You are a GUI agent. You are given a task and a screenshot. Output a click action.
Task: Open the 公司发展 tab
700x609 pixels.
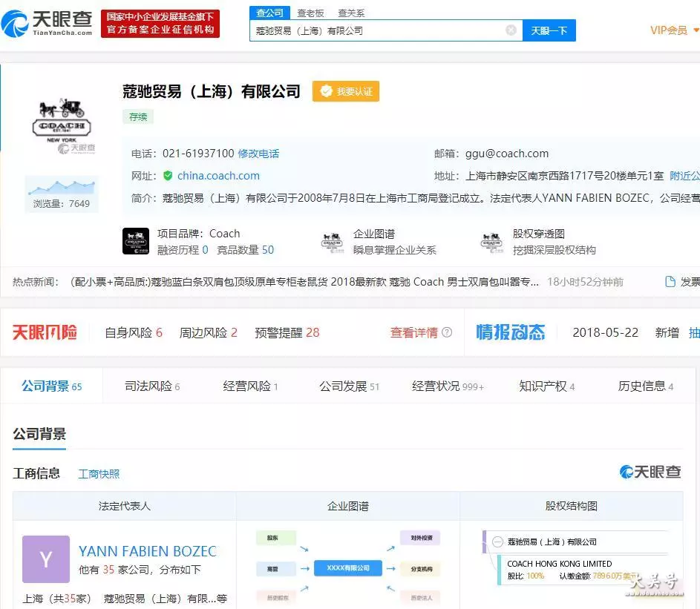(349, 386)
